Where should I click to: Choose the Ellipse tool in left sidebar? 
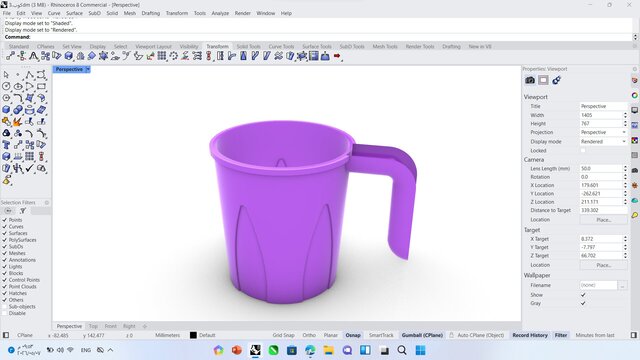pos(18,87)
